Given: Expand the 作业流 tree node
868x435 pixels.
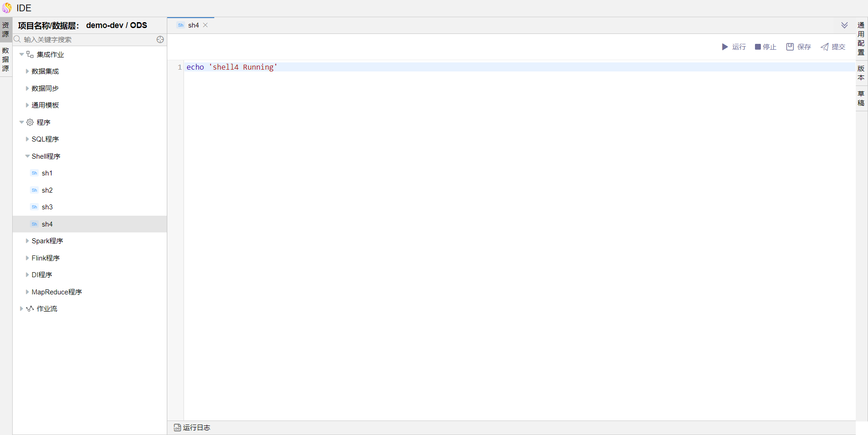Looking at the screenshot, I should point(21,309).
